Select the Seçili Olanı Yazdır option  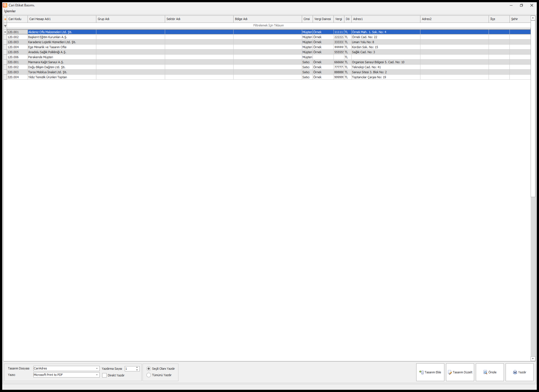pos(149,369)
